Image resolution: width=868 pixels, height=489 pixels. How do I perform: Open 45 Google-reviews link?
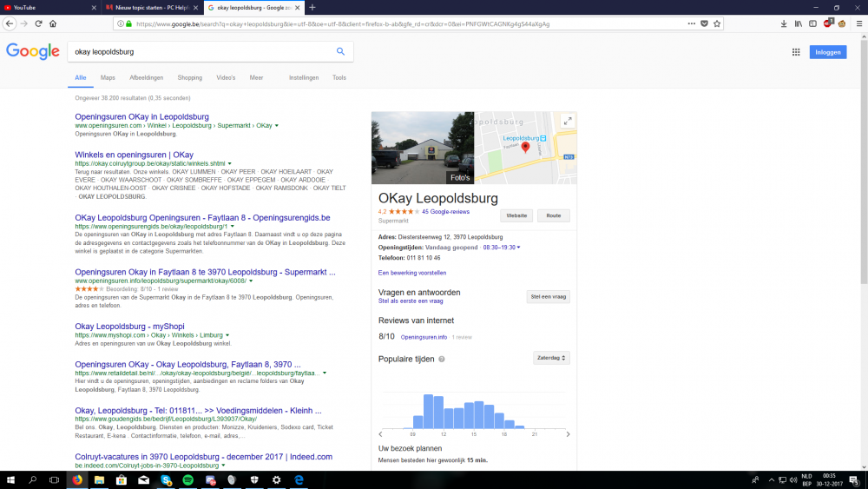pos(445,212)
